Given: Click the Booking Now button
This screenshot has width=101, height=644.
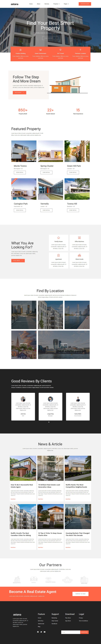Looking at the screenshot, I should [85, 4].
